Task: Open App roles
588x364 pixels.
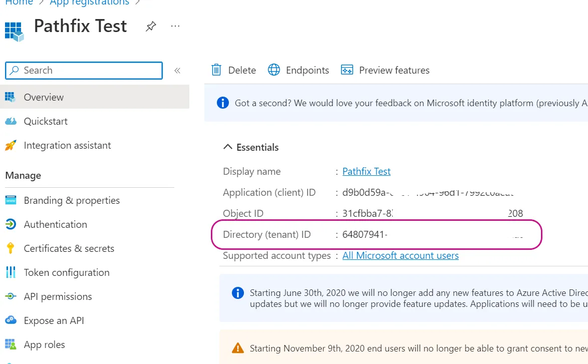Action: 44,344
